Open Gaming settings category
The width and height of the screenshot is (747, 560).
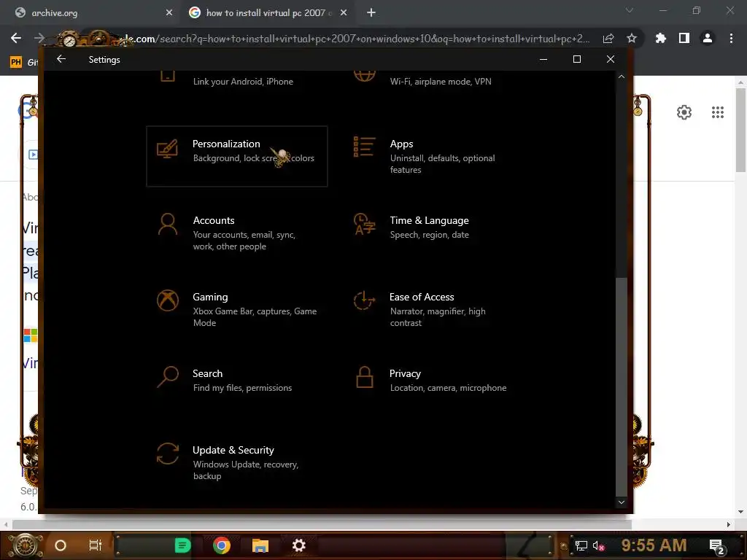coord(237,309)
